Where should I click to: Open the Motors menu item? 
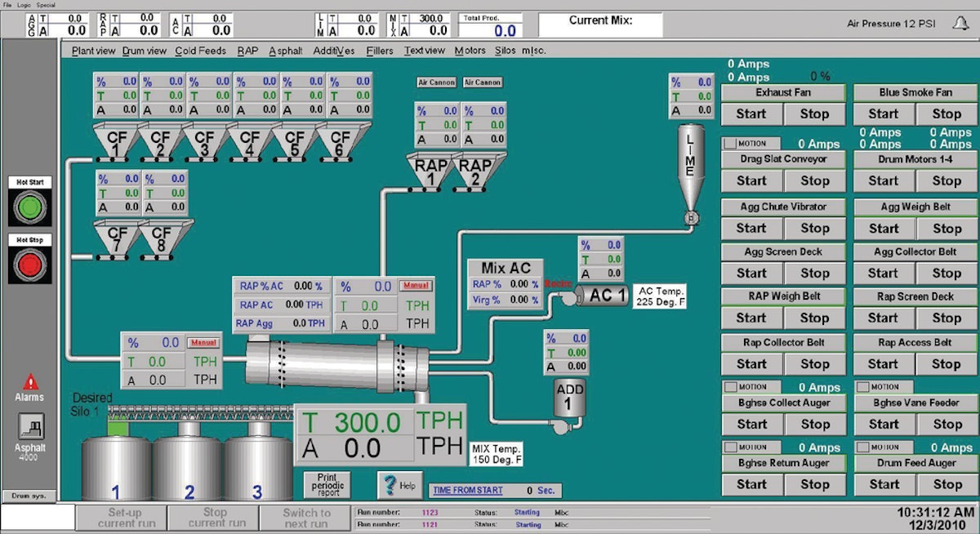click(472, 50)
